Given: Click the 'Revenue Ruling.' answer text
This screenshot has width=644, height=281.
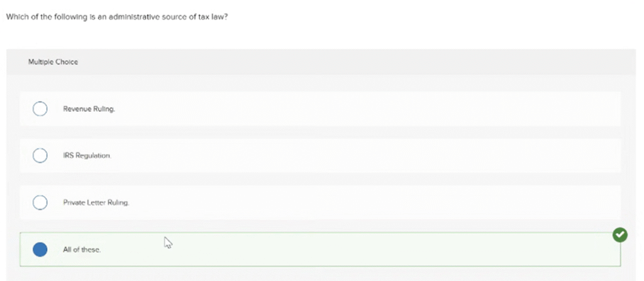Looking at the screenshot, I should pos(89,109).
